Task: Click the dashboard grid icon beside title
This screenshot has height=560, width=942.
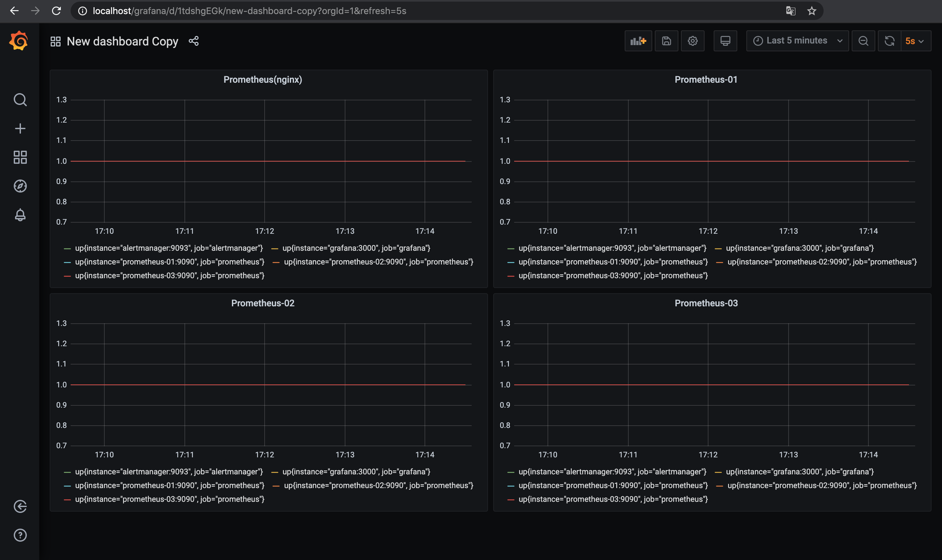Action: [x=56, y=42]
